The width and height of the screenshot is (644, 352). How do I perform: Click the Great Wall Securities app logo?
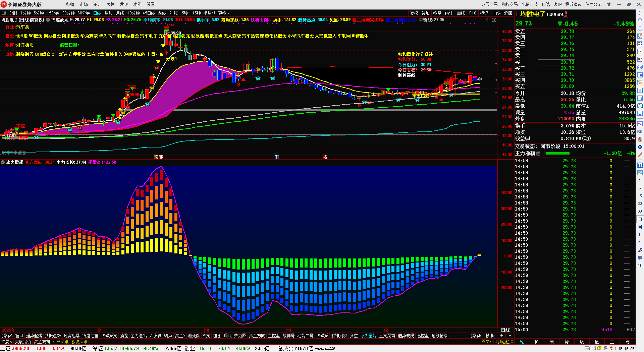pos(4,4)
